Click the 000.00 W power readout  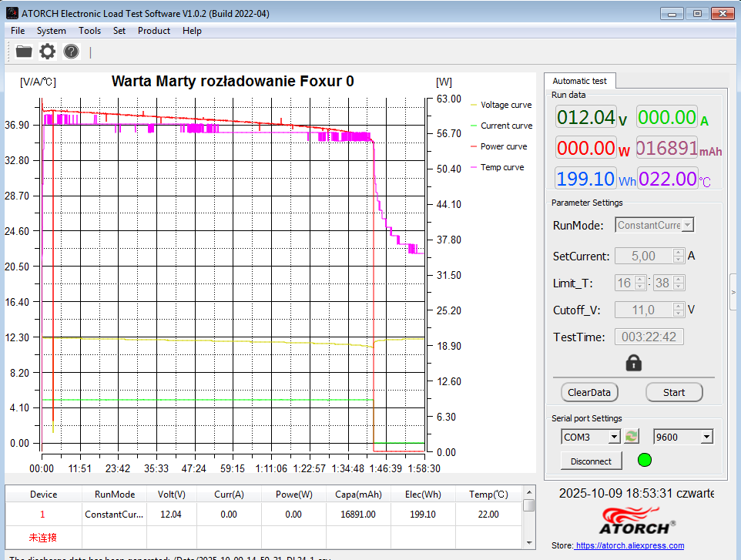(586, 148)
